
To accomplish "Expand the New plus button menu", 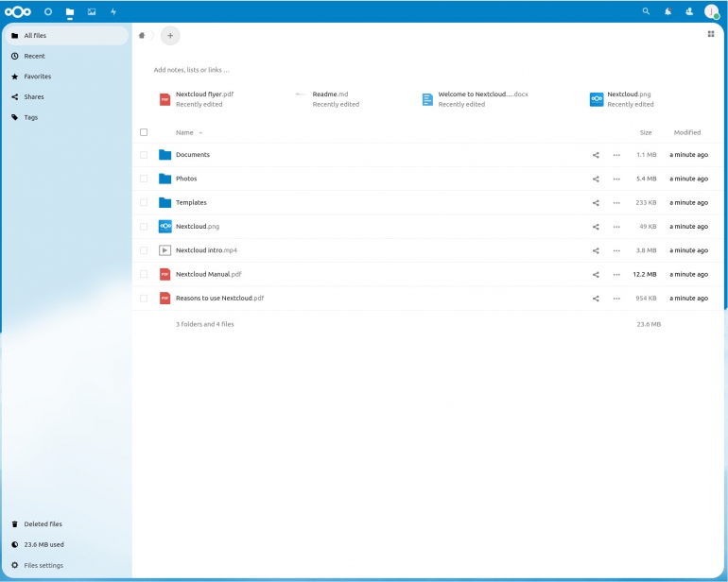I will (x=170, y=35).
